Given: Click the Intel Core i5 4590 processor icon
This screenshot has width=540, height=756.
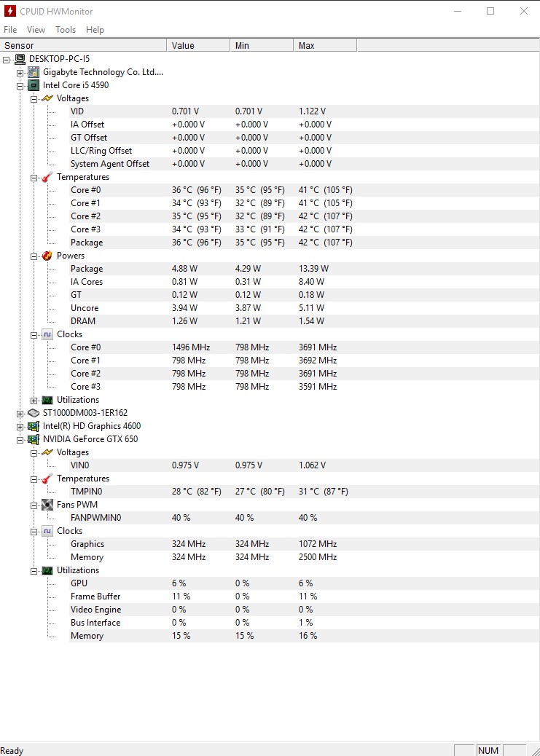Looking at the screenshot, I should pyautogui.click(x=34, y=85).
